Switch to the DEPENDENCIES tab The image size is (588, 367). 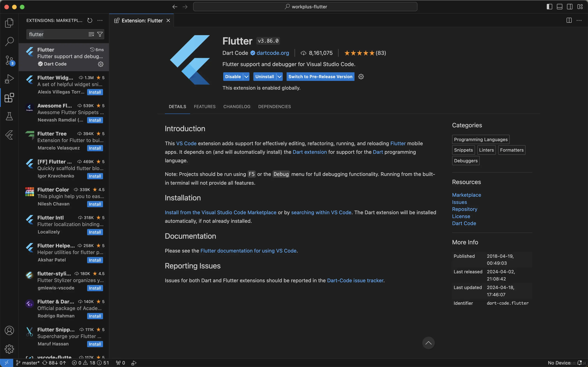click(x=274, y=107)
